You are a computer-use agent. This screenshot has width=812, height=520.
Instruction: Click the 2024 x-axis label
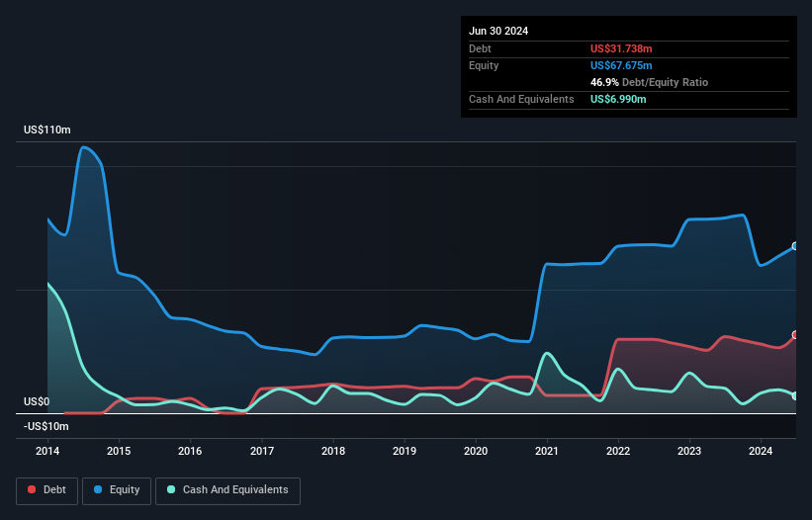pos(761,451)
